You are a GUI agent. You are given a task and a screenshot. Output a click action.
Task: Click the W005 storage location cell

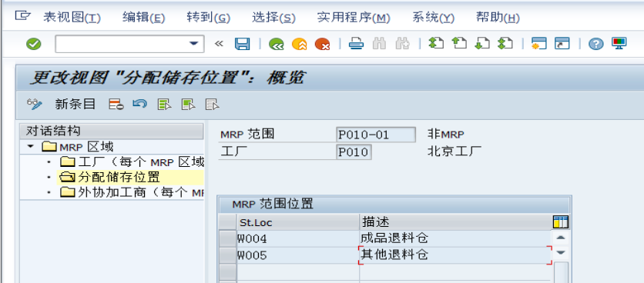298,255
